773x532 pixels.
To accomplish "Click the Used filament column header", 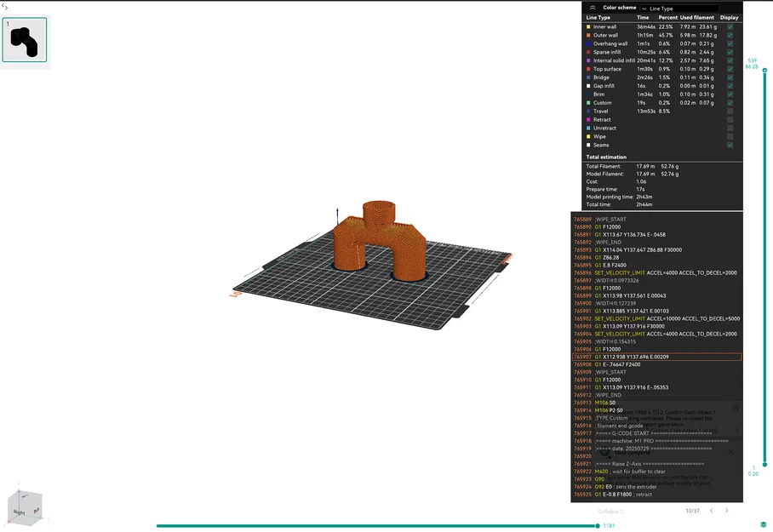I will pos(697,17).
